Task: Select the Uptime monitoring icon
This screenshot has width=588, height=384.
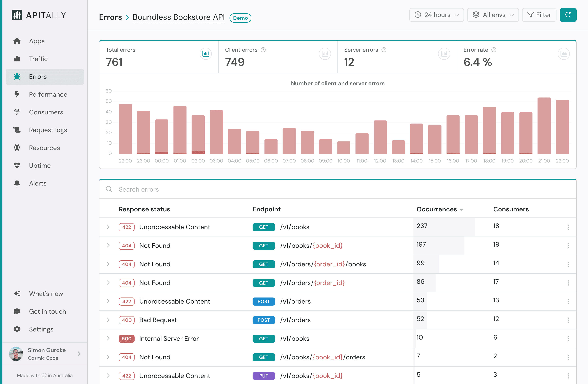Action: 17,165
